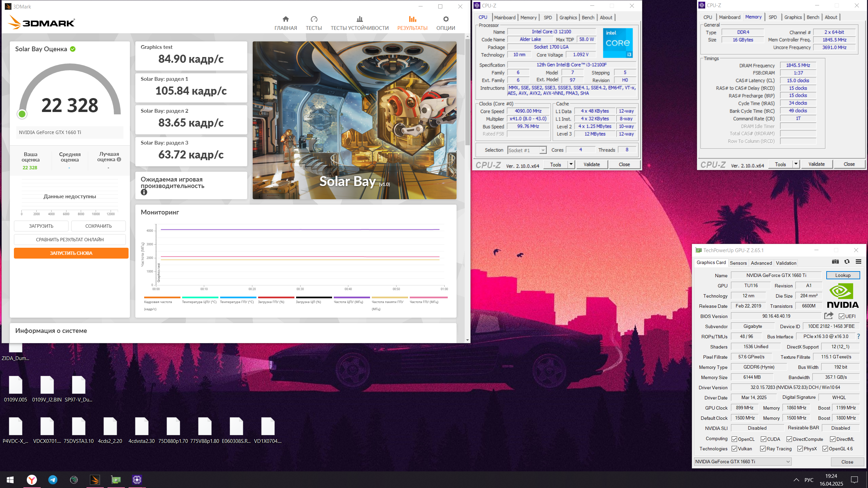868x488 pixels.
Task: Toggle Ray Tracing checkbox in GPU-Z
Action: [763, 449]
